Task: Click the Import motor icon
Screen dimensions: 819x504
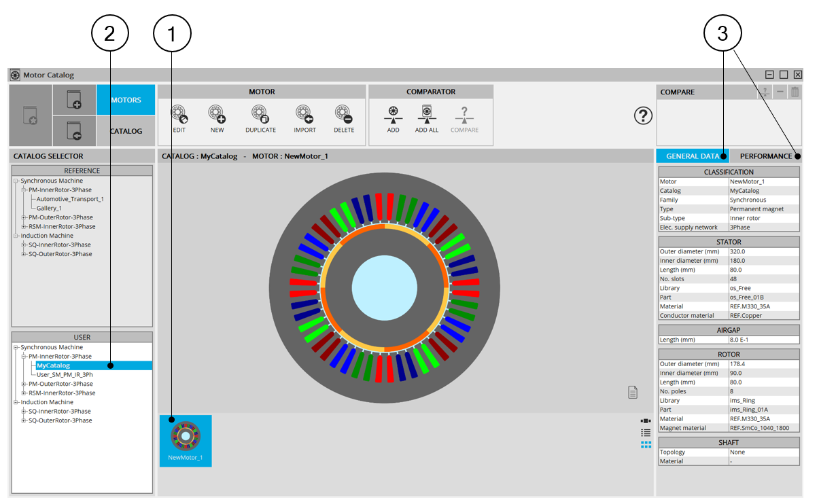Action: pyautogui.click(x=304, y=114)
